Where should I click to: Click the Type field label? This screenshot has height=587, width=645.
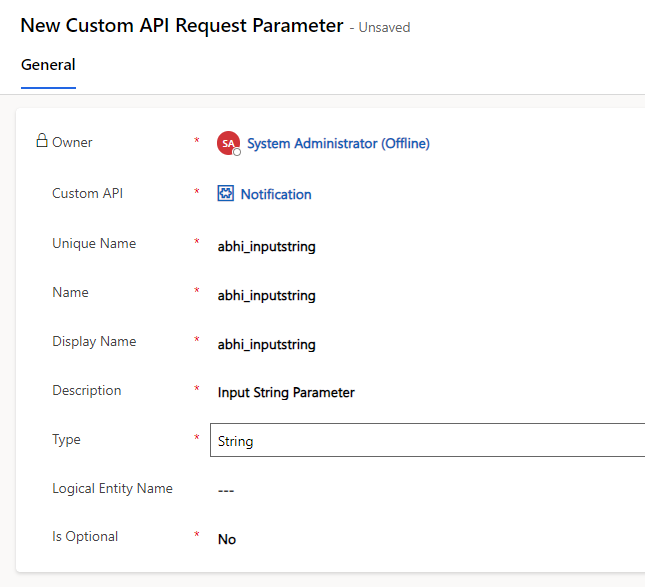66,440
